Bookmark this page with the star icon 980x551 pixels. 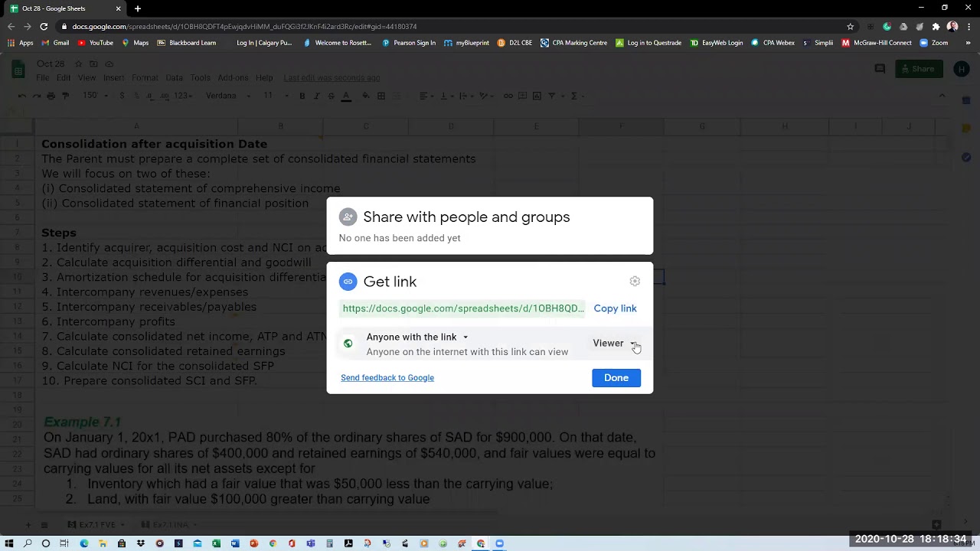tap(850, 27)
